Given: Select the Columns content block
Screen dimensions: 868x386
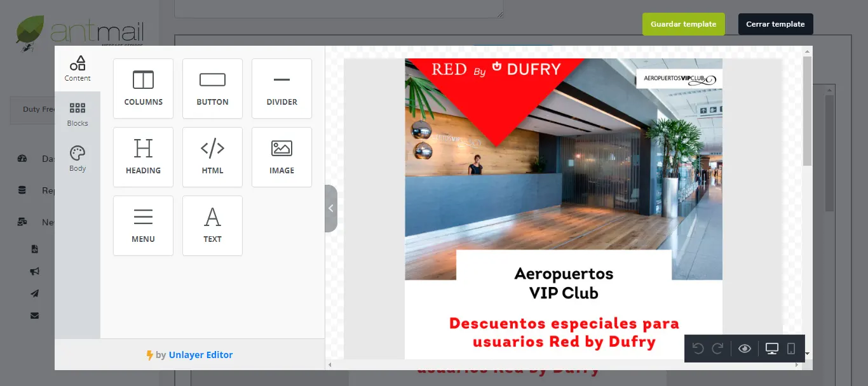Looking at the screenshot, I should 143,88.
